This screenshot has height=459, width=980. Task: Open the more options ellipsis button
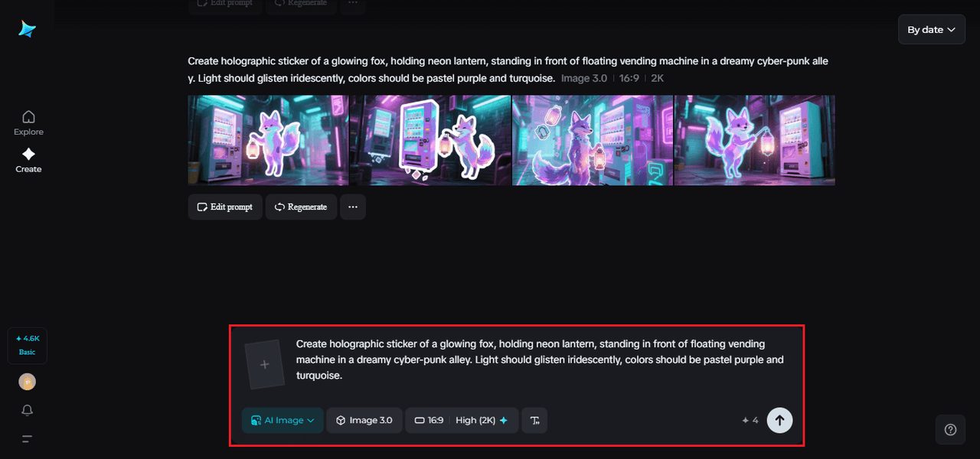tap(353, 207)
